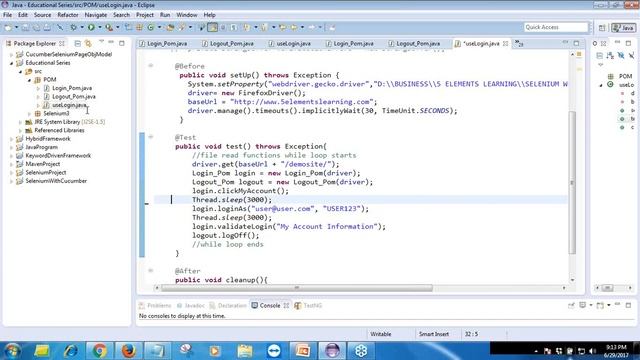Open Console button in Console view toolbar
This screenshot has height=360, width=640.
[600, 305]
